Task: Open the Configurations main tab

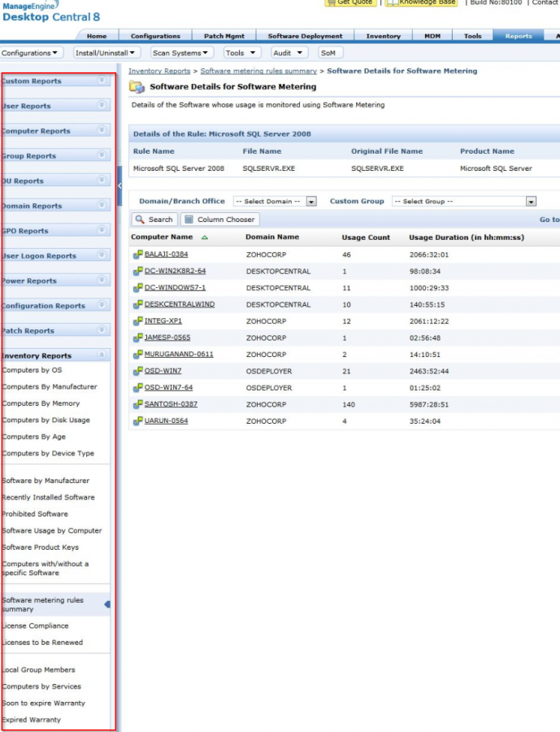Action: 155,36
